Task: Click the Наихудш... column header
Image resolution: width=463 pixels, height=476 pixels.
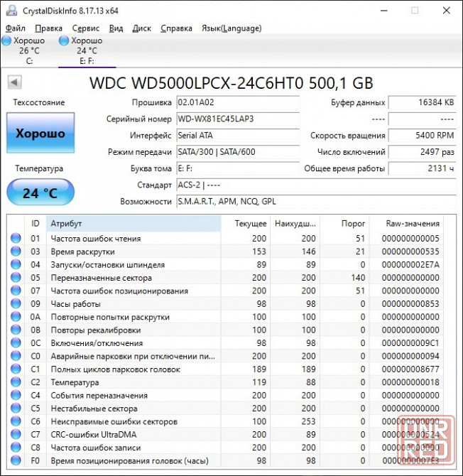Action: click(295, 224)
